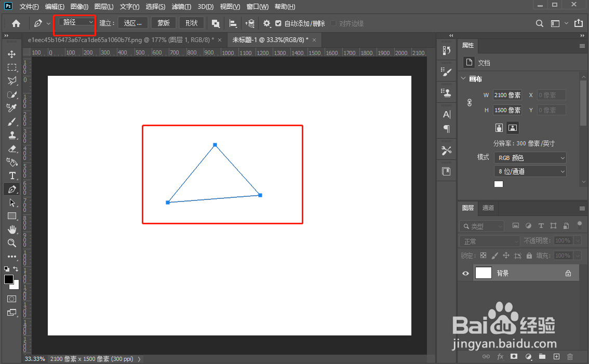Go to the Home screen
The width and height of the screenshot is (589, 364).
pos(16,24)
